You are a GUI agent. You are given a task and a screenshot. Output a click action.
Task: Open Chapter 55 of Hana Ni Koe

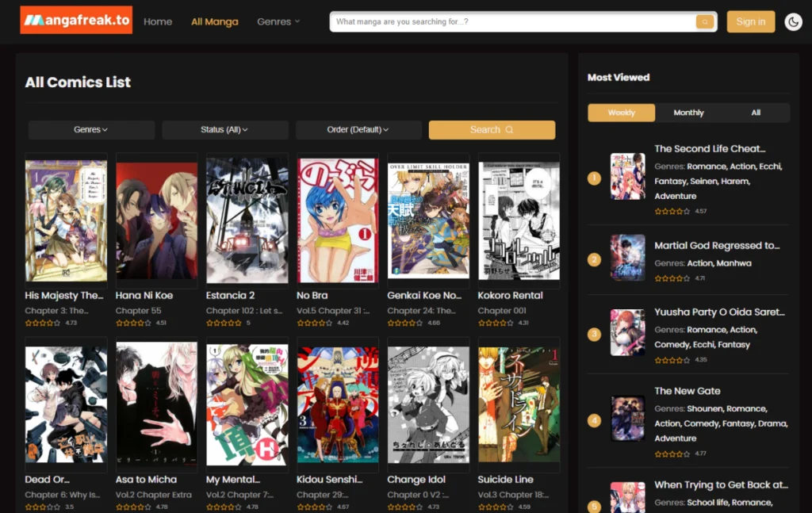click(138, 311)
